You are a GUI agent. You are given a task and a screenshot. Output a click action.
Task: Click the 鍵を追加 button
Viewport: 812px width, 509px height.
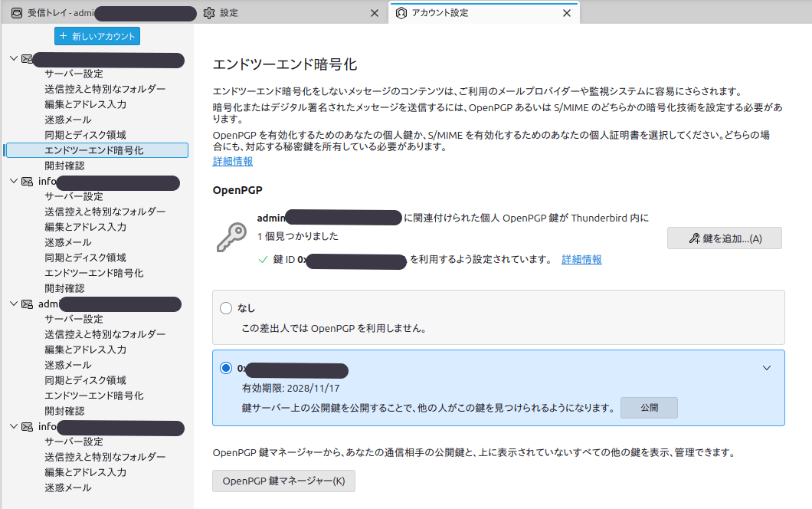724,238
